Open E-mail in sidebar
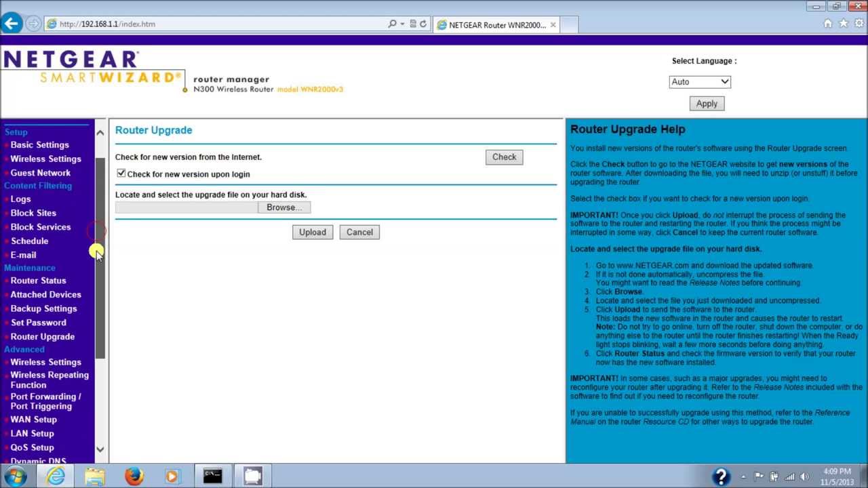This screenshot has height=488, width=868. click(x=23, y=255)
